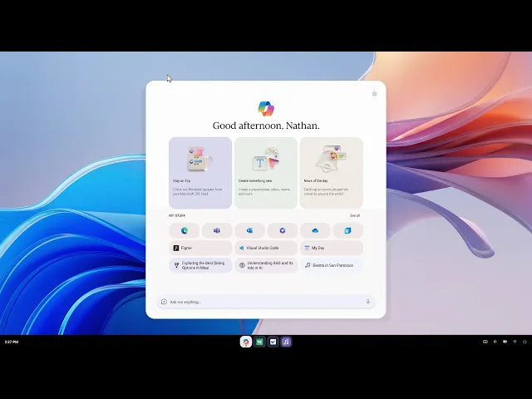Launch Microsoft Edge from My Stuff

point(185,231)
